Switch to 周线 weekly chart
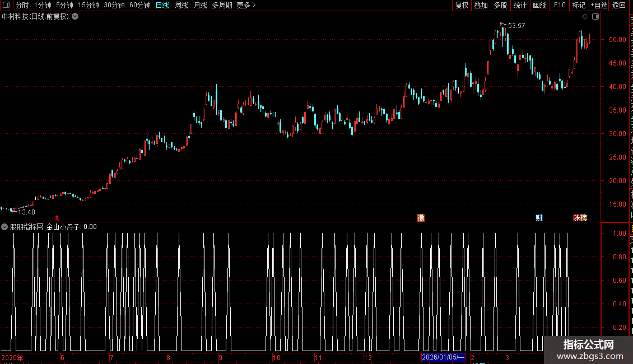Screen dimensions: 633x364 (181, 5)
